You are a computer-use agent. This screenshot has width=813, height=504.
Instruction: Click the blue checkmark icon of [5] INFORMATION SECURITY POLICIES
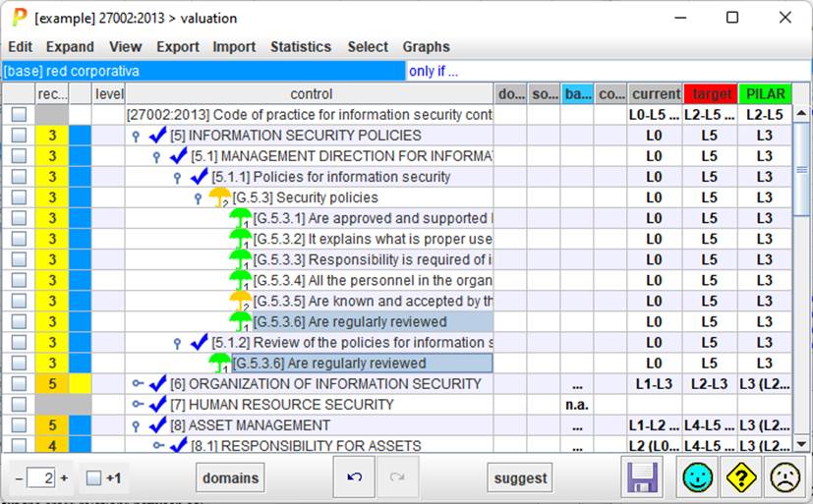tap(157, 136)
